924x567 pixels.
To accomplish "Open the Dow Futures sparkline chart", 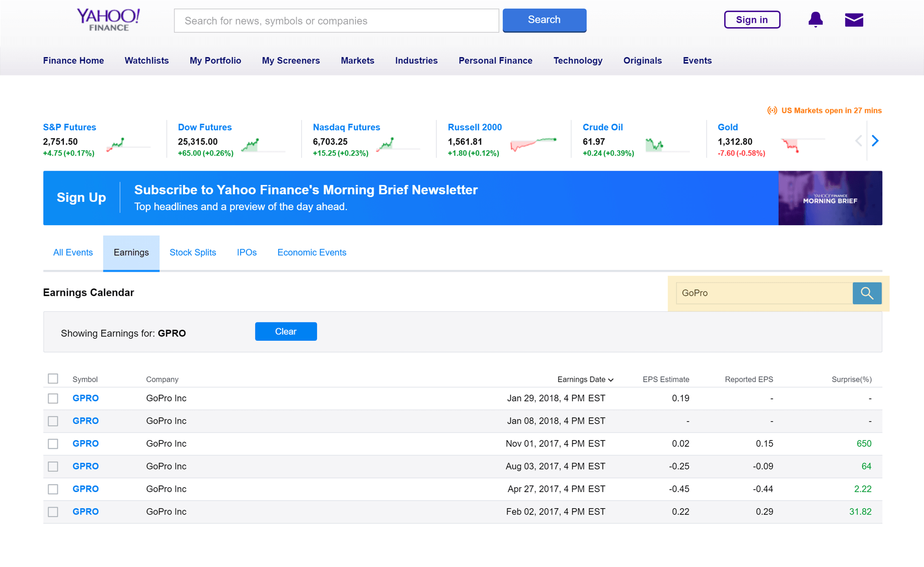I will point(263,144).
